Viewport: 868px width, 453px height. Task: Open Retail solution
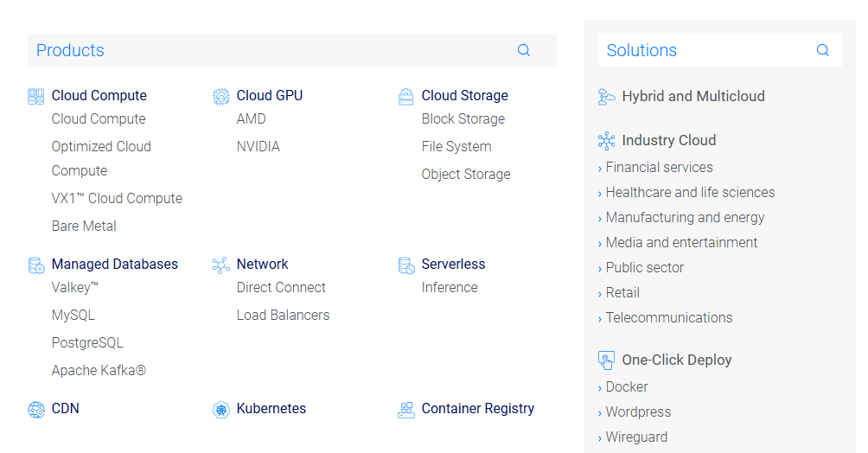click(x=622, y=292)
